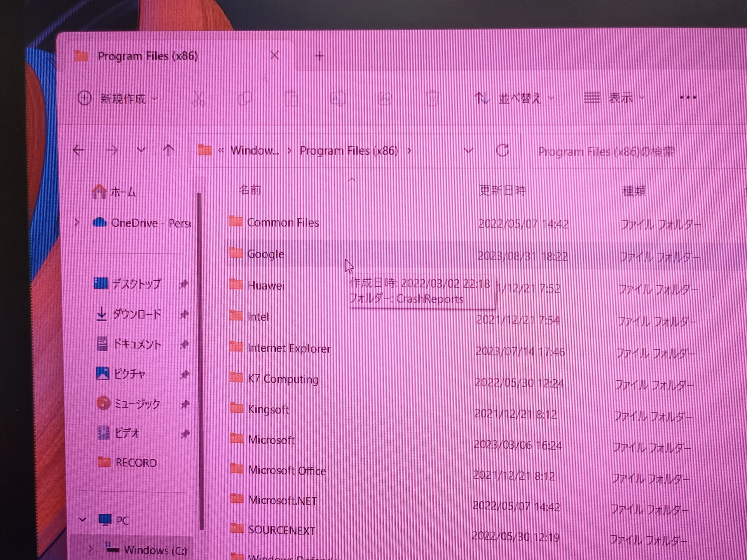The height and width of the screenshot is (560, 747).
Task: Sort by 更新日時 column header
Action: click(502, 191)
